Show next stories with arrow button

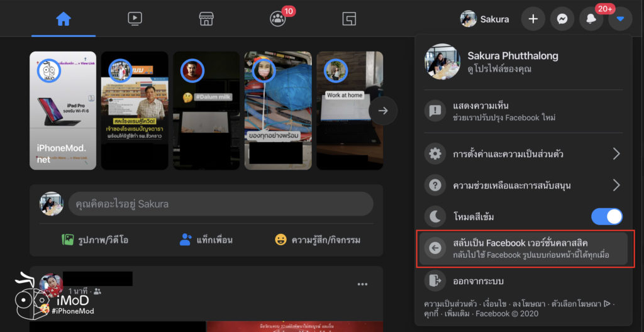(x=383, y=111)
